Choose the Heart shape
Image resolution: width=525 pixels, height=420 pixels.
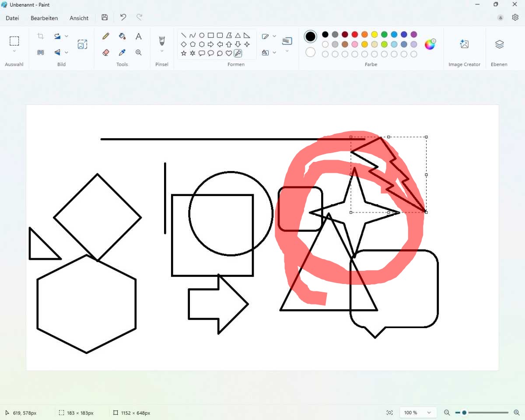click(x=229, y=53)
